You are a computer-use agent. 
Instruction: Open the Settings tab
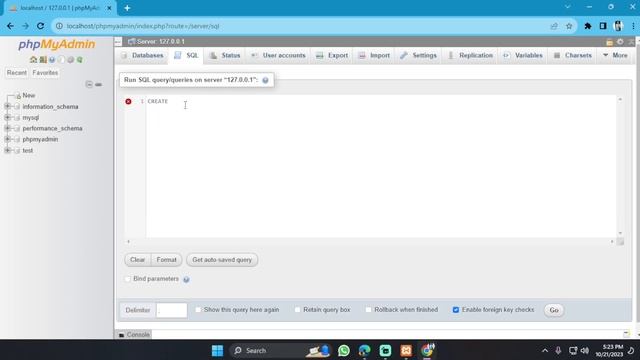pos(419,55)
